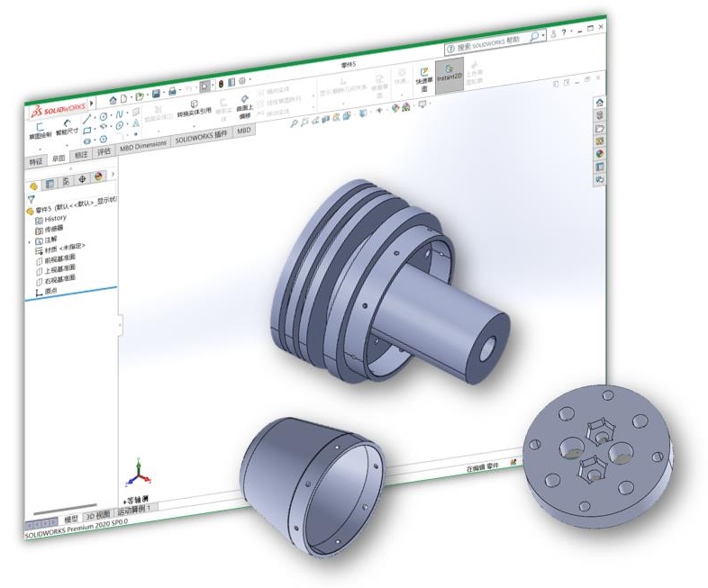Open the New document dropdown arrow
This screenshot has width=708, height=588.
coord(131,97)
